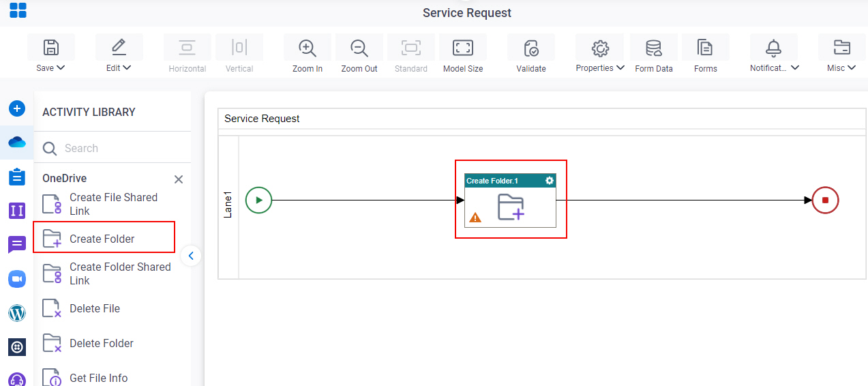Zoom out of the process model
Screen dimensions: 868x386
coord(359,48)
